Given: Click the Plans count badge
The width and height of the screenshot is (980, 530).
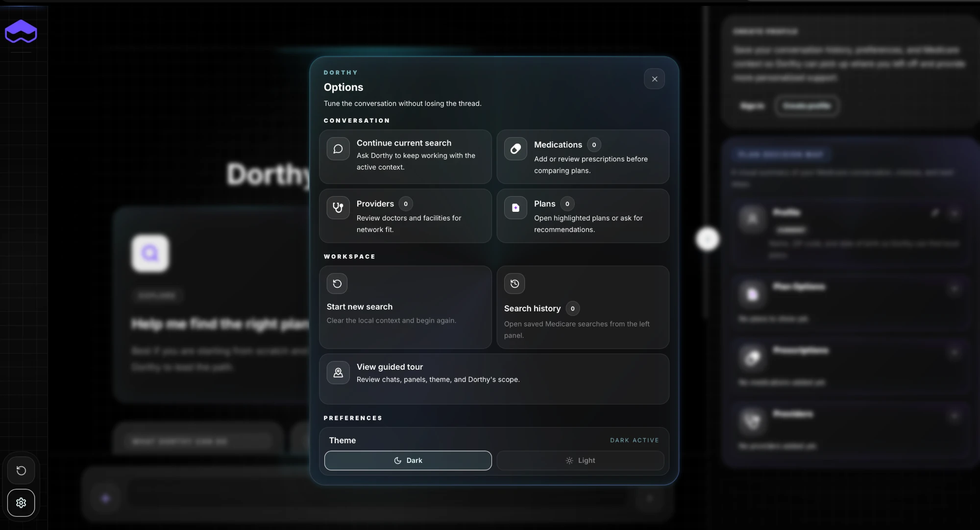Looking at the screenshot, I should pos(567,203).
